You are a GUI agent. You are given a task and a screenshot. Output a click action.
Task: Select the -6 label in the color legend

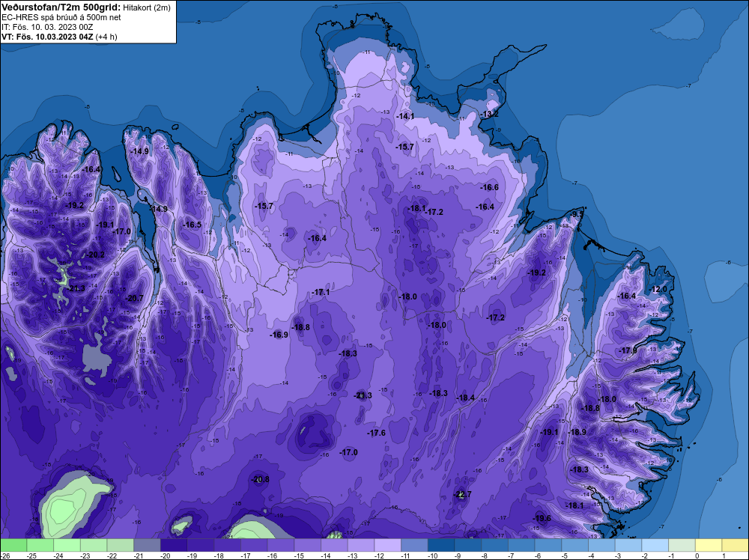539,556
